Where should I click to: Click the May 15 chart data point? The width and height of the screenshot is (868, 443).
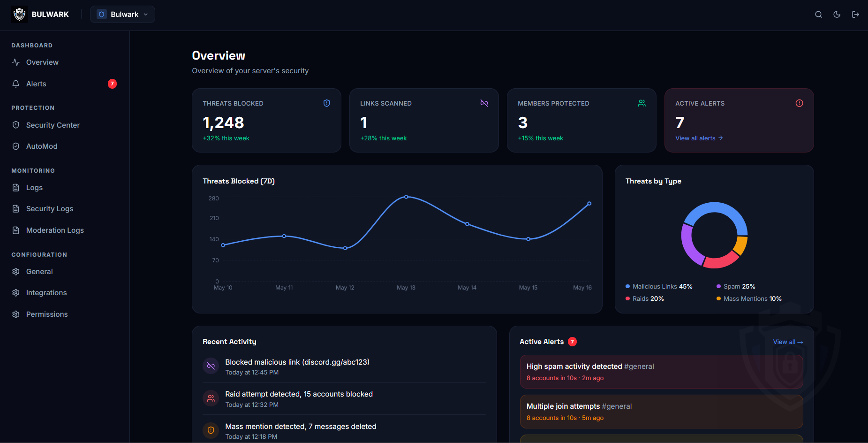[x=528, y=239]
